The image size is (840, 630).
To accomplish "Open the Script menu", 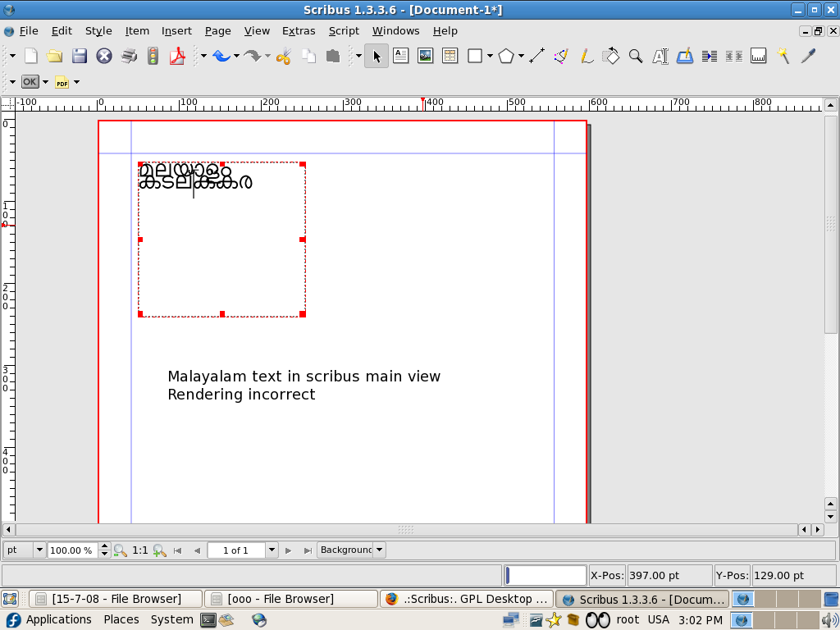I will [344, 30].
